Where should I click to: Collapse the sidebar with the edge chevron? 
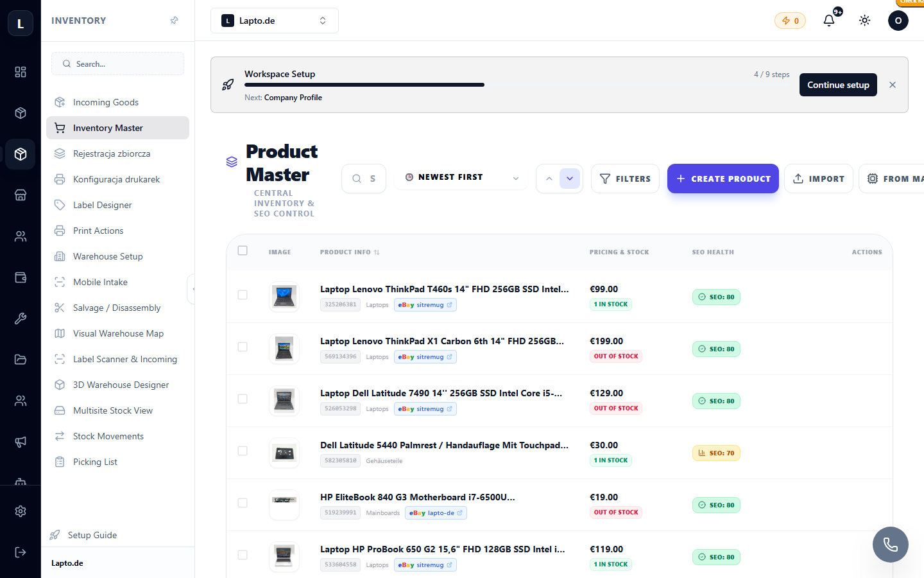[192, 289]
